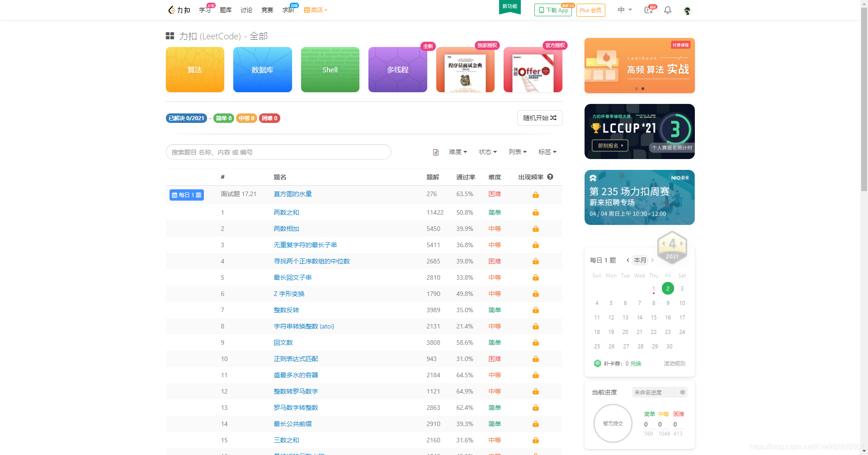
Task: Click the lock icon for 三数之和
Action: click(536, 440)
